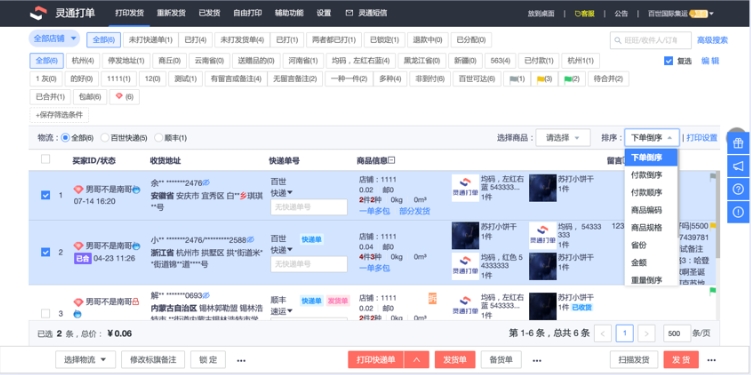Image resolution: width=751 pixels, height=375 pixels.
Task: Click the red 发 货 button
Action: coord(681,360)
